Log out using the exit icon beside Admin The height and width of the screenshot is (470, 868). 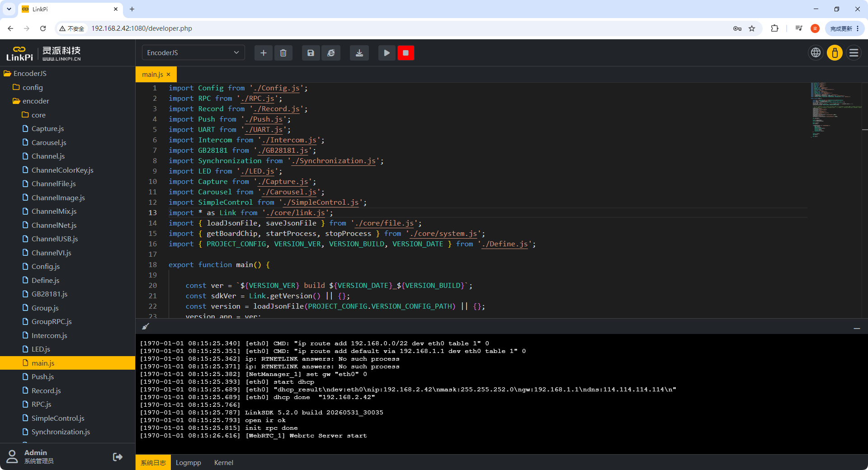click(x=118, y=457)
